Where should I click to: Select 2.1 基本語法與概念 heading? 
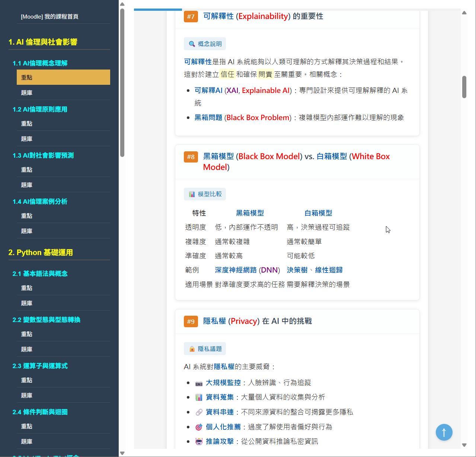pyautogui.click(x=40, y=274)
